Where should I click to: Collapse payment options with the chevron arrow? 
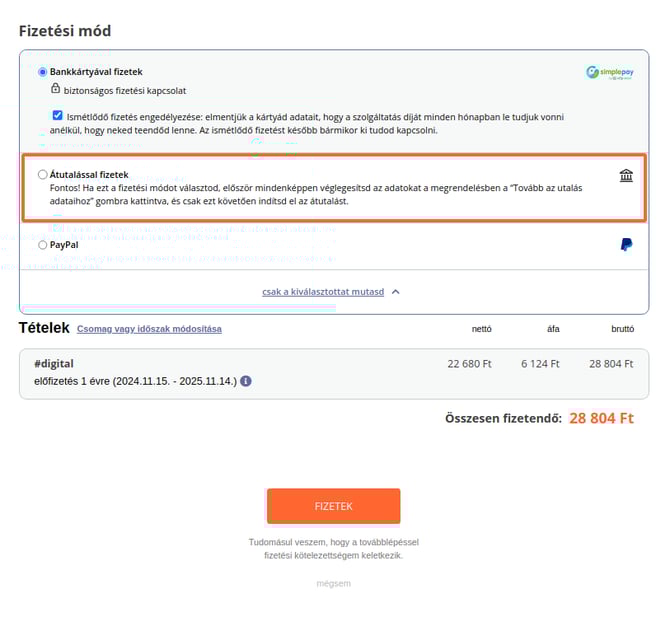pyautogui.click(x=396, y=292)
